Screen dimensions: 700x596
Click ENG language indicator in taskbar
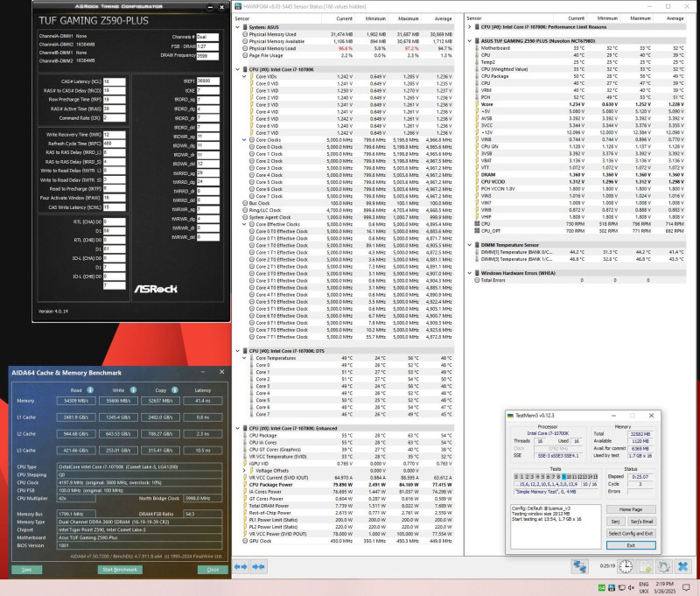644,584
